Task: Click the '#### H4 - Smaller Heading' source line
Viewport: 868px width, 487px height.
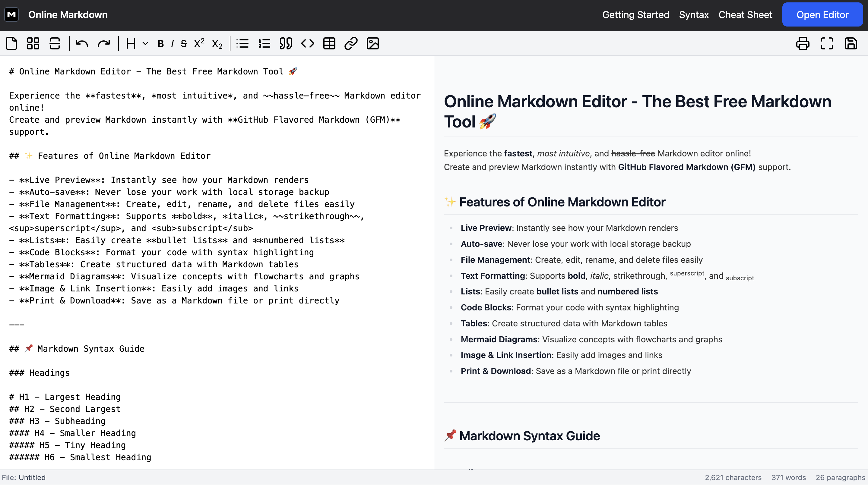Action: tap(73, 433)
